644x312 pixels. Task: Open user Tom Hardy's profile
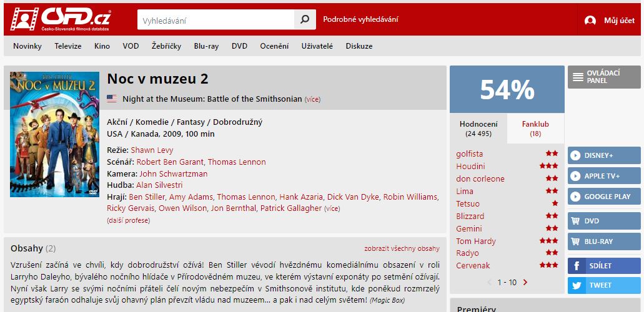[475, 241]
